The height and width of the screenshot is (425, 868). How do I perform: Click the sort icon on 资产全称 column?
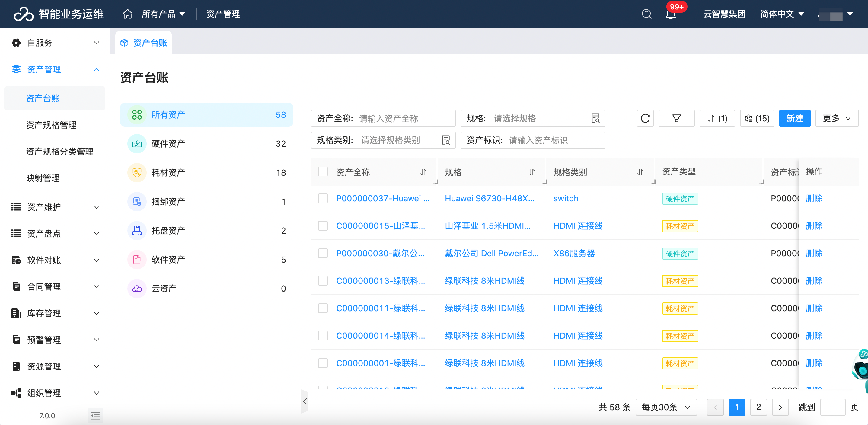tap(423, 173)
